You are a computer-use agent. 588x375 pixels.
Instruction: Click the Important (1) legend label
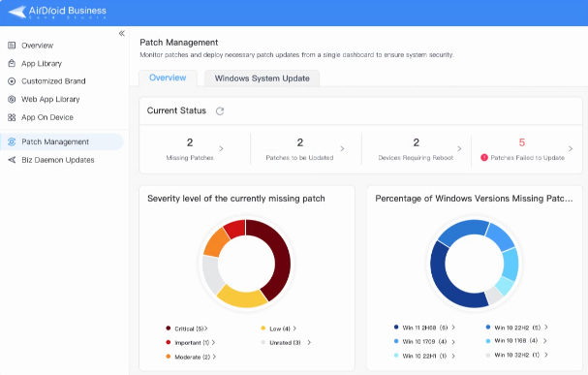pos(192,342)
